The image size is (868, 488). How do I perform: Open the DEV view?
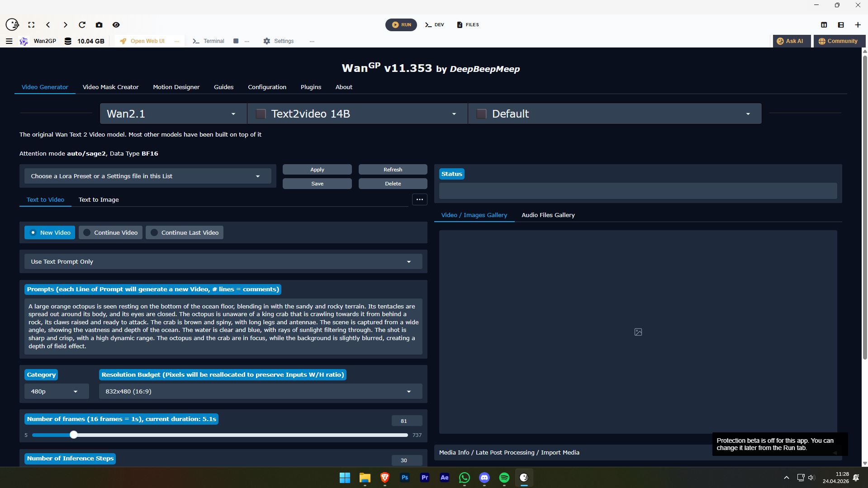click(435, 25)
